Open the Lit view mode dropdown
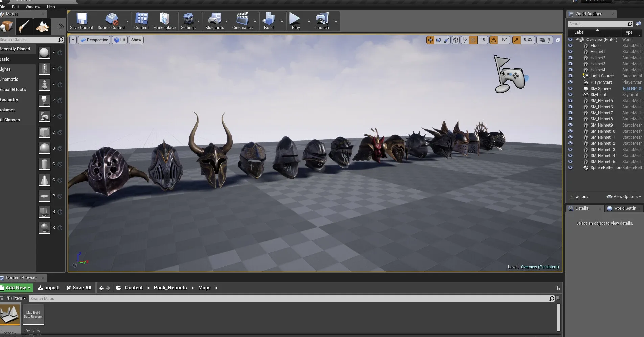This screenshot has height=337, width=644. coord(119,40)
